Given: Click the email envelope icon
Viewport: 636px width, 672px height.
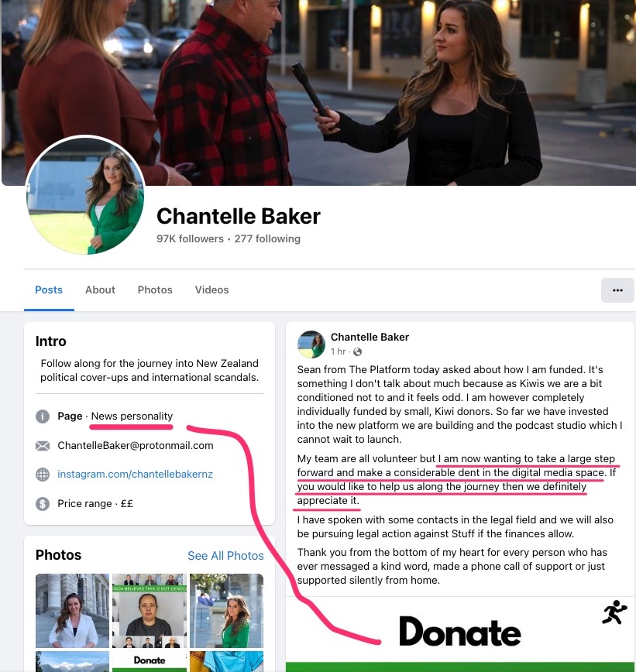Looking at the screenshot, I should coord(43,446).
